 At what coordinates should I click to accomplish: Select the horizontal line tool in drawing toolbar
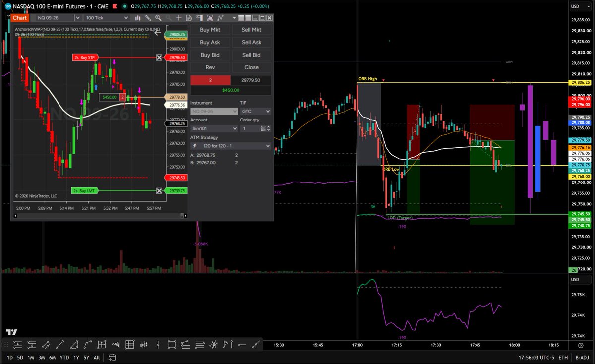[242, 345]
